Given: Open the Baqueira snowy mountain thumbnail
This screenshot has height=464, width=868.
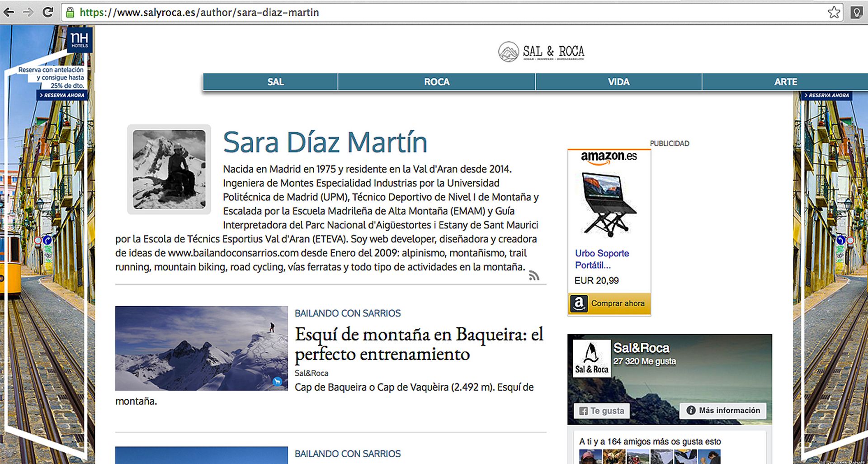Looking at the screenshot, I should [x=201, y=348].
